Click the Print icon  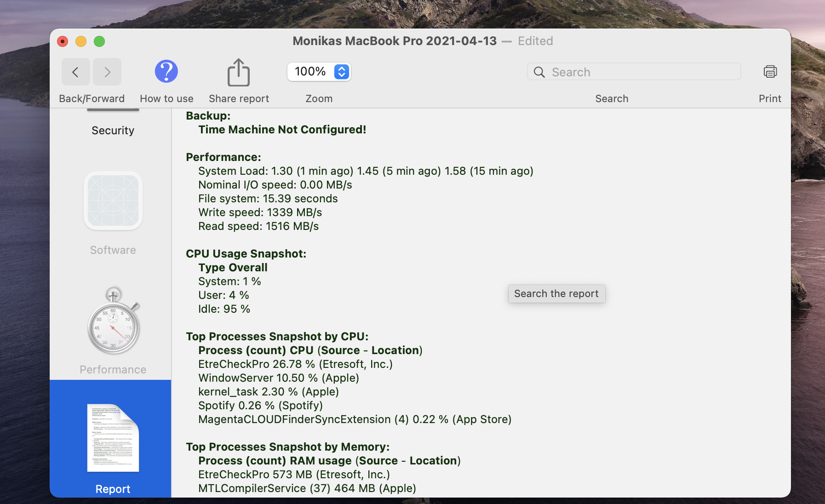coord(770,72)
